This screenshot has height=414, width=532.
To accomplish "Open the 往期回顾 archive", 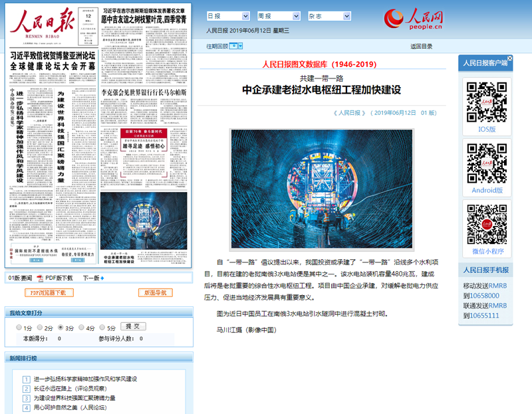I will tap(216, 46).
